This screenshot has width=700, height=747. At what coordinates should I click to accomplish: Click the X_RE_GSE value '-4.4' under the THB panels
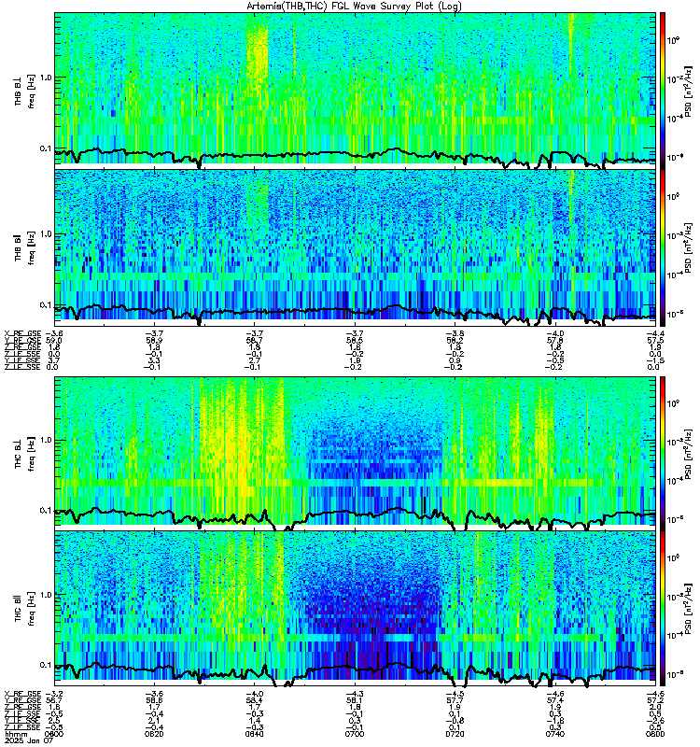[x=656, y=333]
